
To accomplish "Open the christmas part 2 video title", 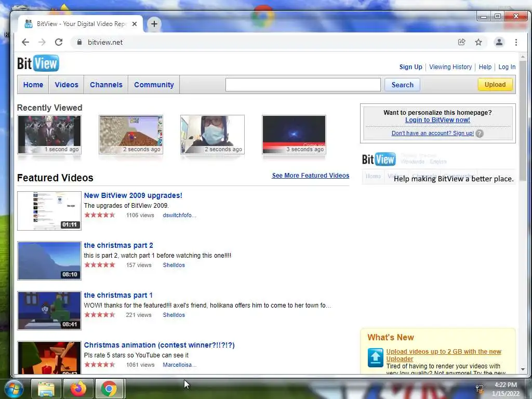I will click(118, 245).
